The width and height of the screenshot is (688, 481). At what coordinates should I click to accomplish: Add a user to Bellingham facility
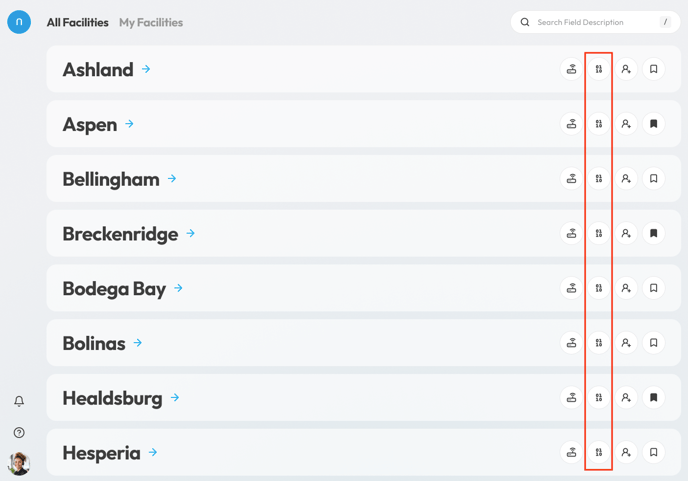pos(626,179)
